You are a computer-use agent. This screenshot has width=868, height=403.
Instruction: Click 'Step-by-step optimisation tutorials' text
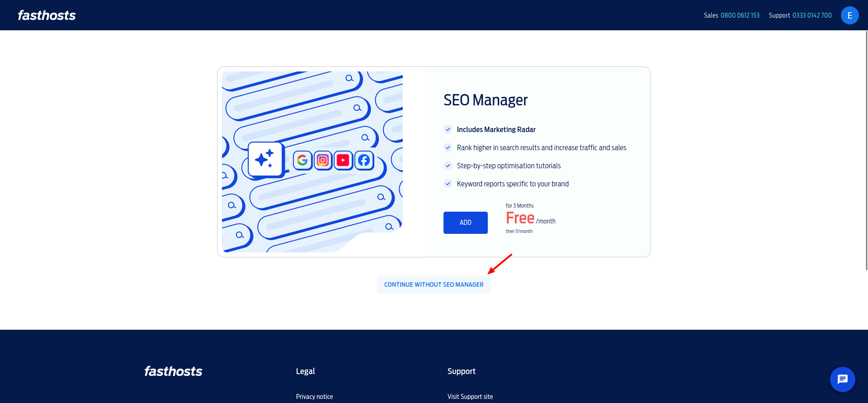[x=509, y=166]
